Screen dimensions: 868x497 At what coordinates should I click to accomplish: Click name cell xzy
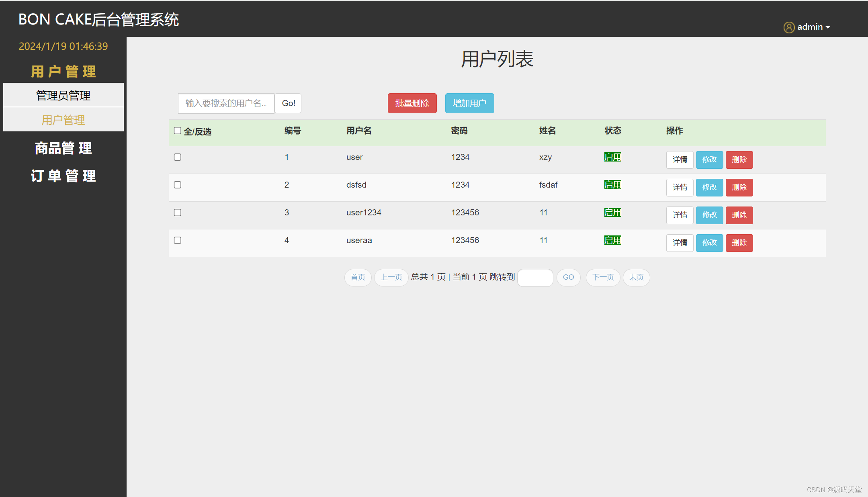pyautogui.click(x=546, y=157)
